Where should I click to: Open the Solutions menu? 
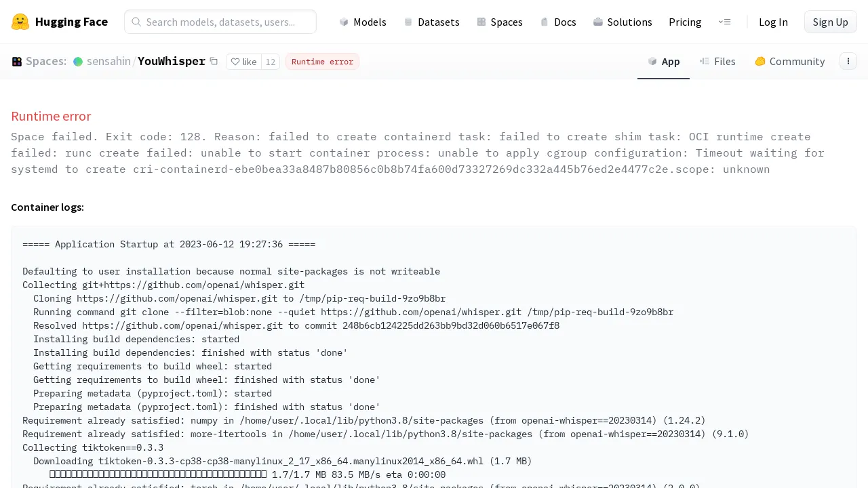click(623, 22)
